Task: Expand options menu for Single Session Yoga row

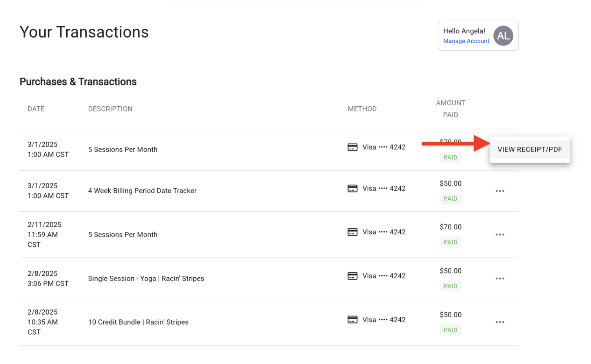Action: (500, 278)
